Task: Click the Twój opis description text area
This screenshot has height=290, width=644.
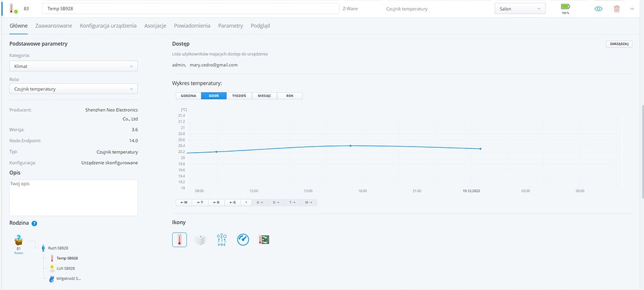Action: 73,197
